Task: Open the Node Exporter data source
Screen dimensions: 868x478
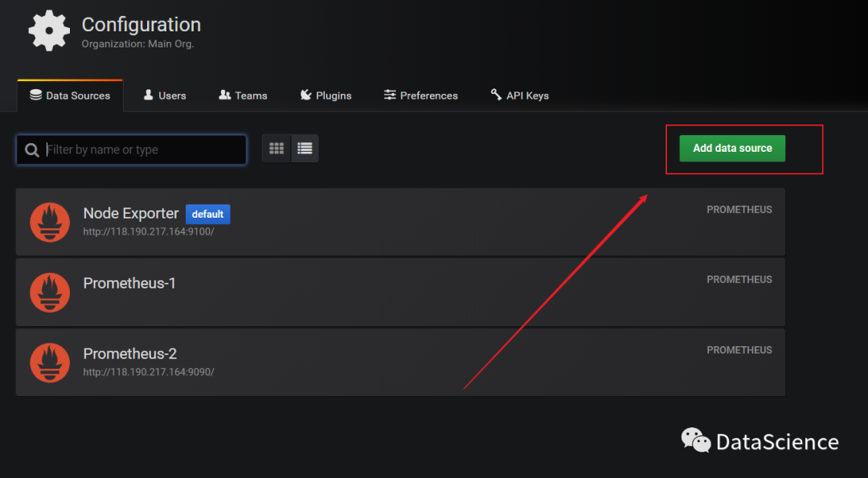Action: pyautogui.click(x=400, y=222)
